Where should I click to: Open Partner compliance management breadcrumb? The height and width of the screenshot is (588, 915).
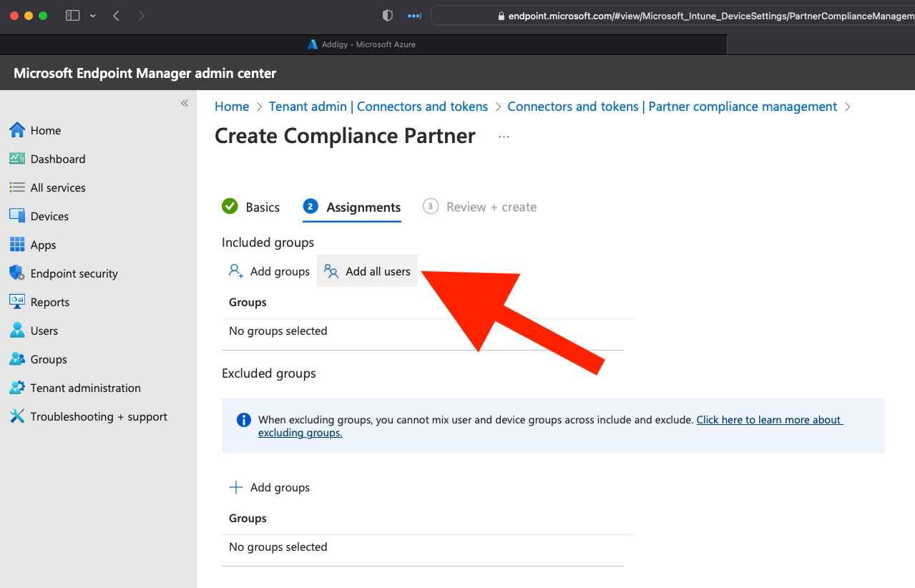coord(672,107)
